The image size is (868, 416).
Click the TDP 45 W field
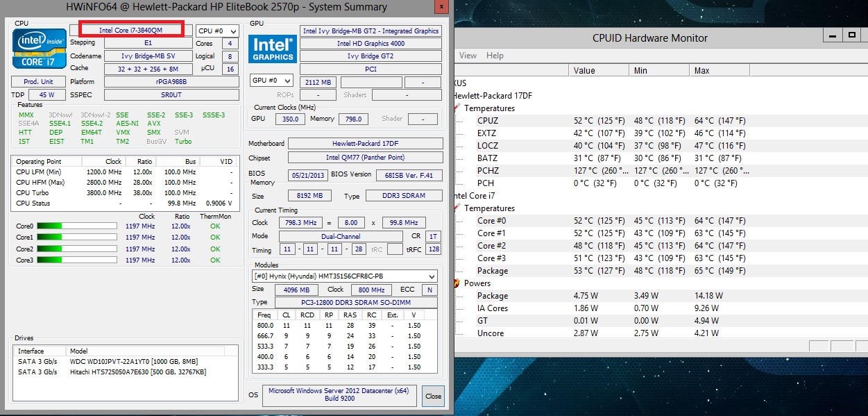pos(46,94)
